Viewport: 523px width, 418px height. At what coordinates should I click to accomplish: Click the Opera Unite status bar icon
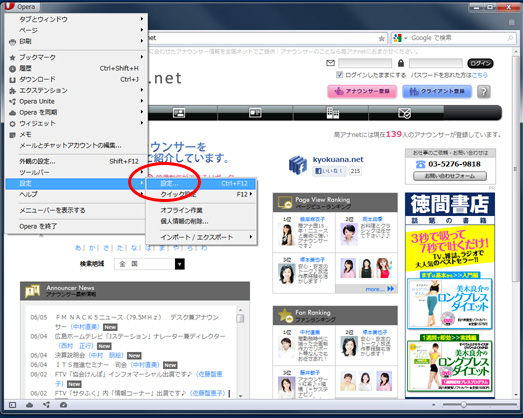point(46,405)
